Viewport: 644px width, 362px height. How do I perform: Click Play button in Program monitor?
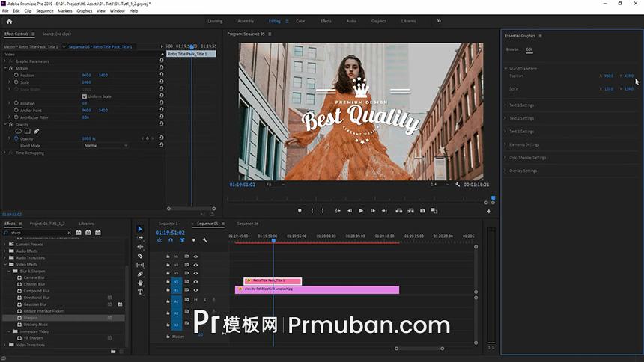pos(361,211)
